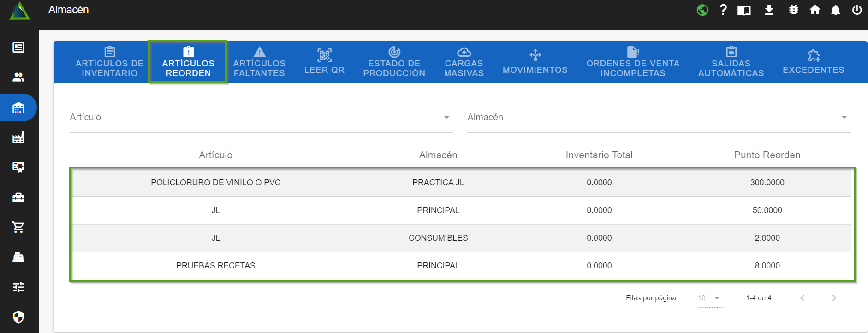Click the globe language icon
The height and width of the screenshot is (333, 868).
click(702, 10)
